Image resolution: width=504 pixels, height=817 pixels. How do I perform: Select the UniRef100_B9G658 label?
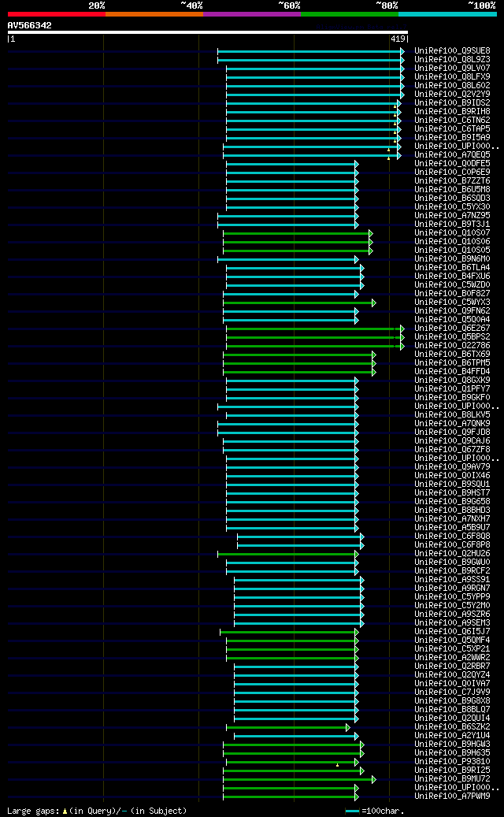point(452,501)
